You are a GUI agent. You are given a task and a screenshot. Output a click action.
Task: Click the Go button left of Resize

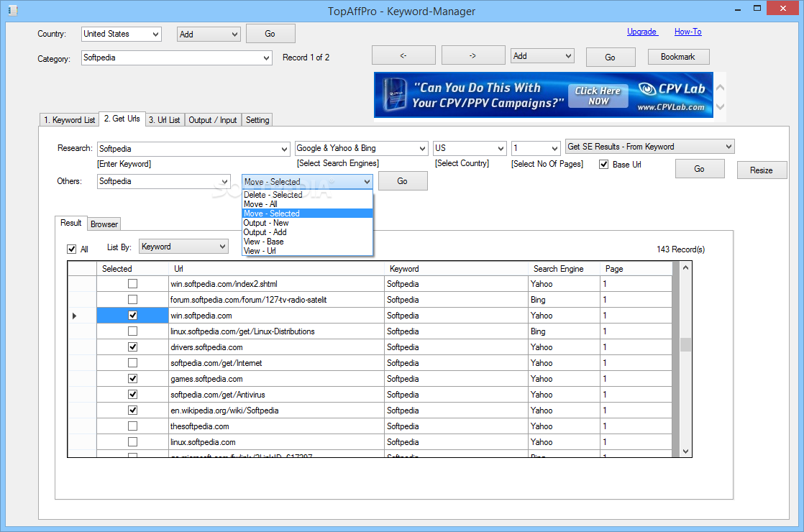click(700, 169)
